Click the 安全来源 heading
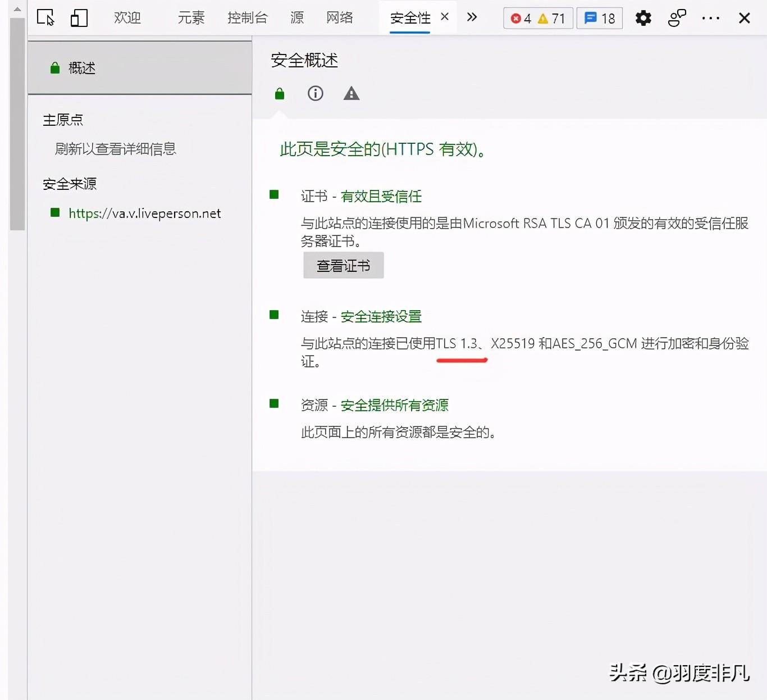 pyautogui.click(x=70, y=184)
